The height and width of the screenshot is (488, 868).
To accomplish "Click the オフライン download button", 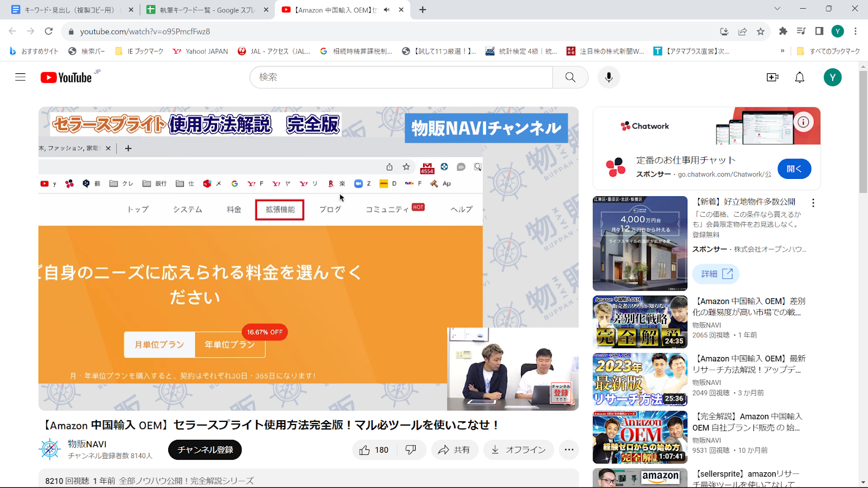I will [x=519, y=450].
